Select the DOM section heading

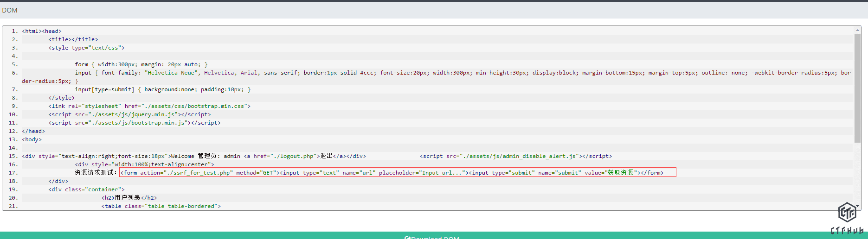coord(10,10)
